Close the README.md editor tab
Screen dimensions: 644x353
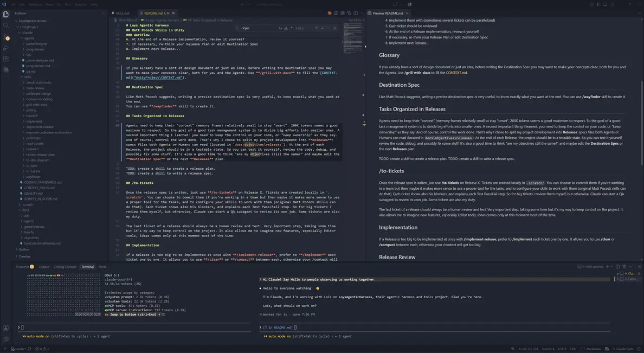point(173,13)
